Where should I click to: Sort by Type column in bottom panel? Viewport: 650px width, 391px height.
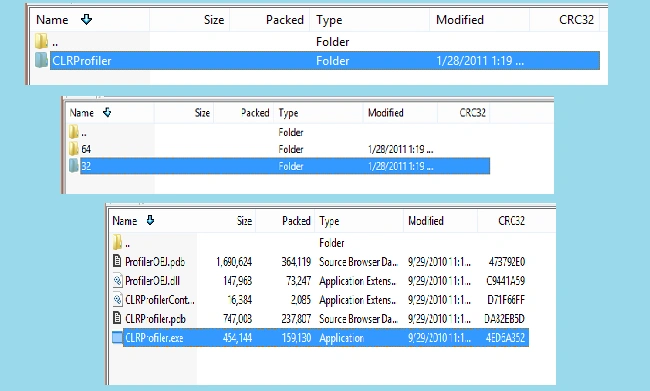[x=329, y=221]
